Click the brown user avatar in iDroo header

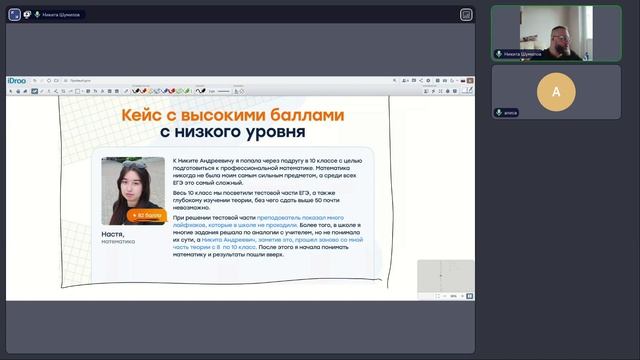tap(470, 81)
